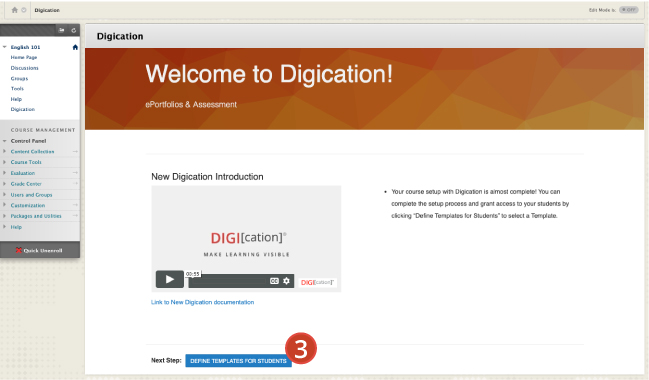
Task: Click the Digication logo on video player
Action: pyautogui.click(x=317, y=282)
